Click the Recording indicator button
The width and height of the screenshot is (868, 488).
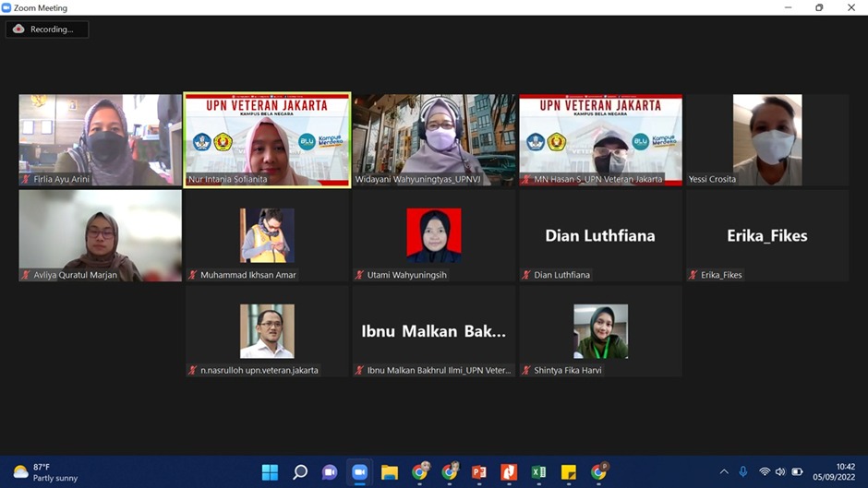point(46,30)
